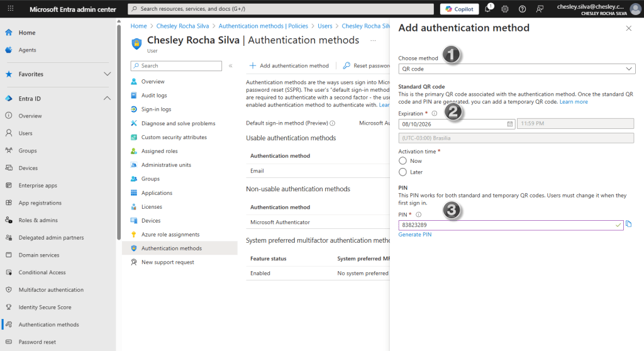Copy the PIN using copy icon
This screenshot has height=351, width=644.
pyautogui.click(x=629, y=225)
